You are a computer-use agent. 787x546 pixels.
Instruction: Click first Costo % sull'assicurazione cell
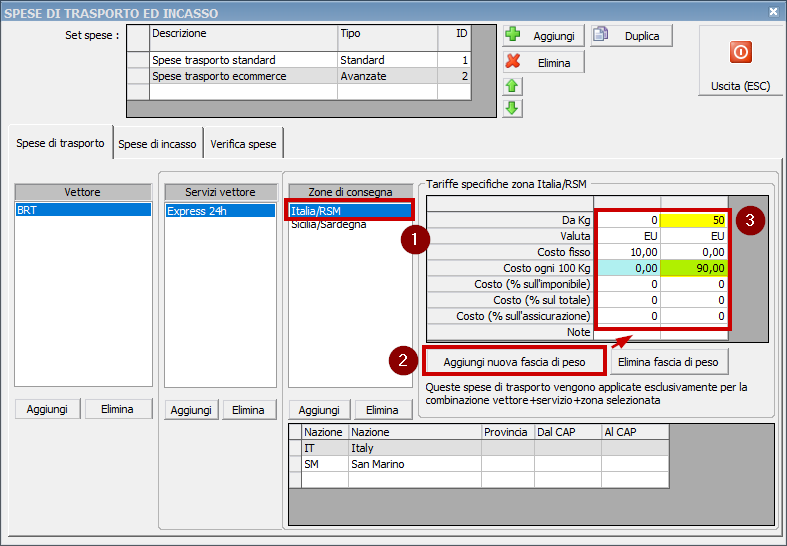[627, 316]
